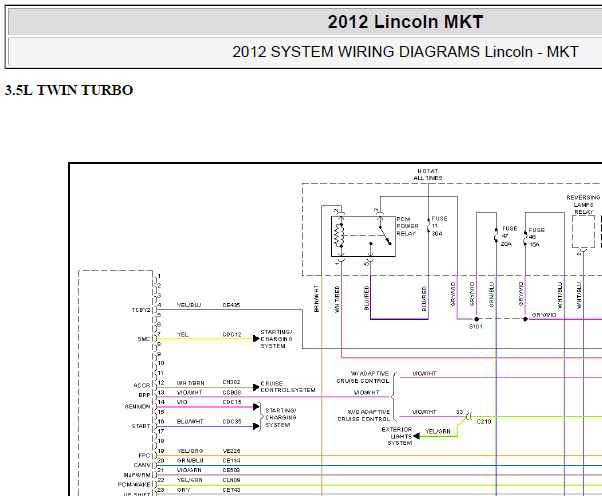Click the W/O ADAPTIVE CRUISE CONTROL label

[x=364, y=415]
